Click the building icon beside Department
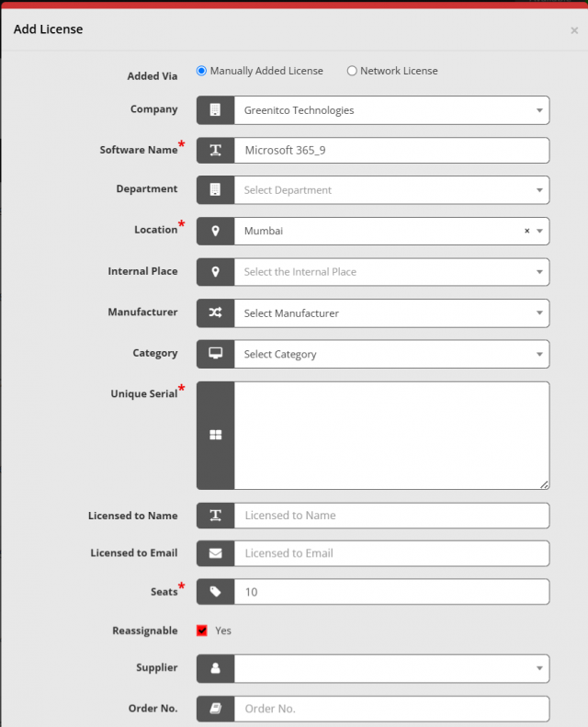This screenshot has width=588, height=727. pos(215,189)
